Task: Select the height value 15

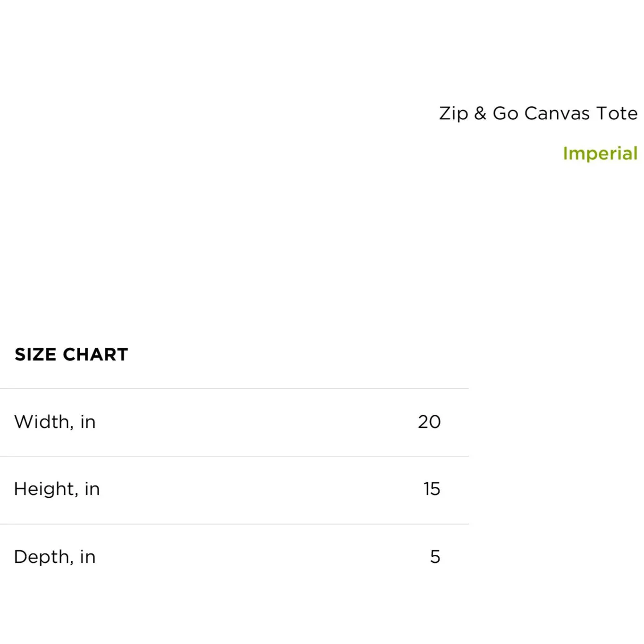Action: coord(432,489)
